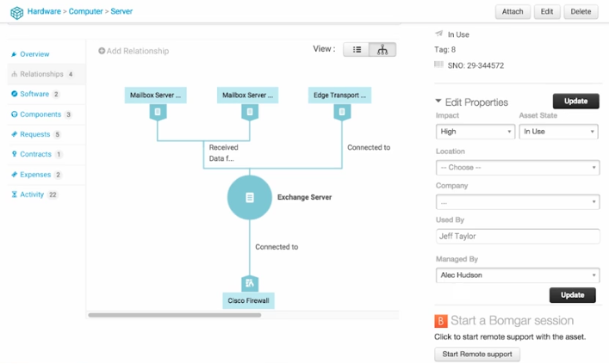Click the Add Relationship link
Image resolution: width=609 pixels, height=364 pixels.
(134, 51)
